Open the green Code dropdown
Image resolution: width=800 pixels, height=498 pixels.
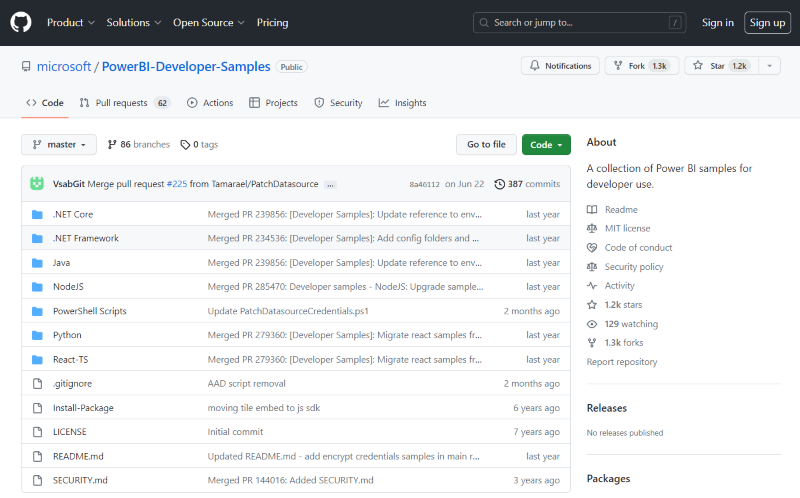[546, 145]
